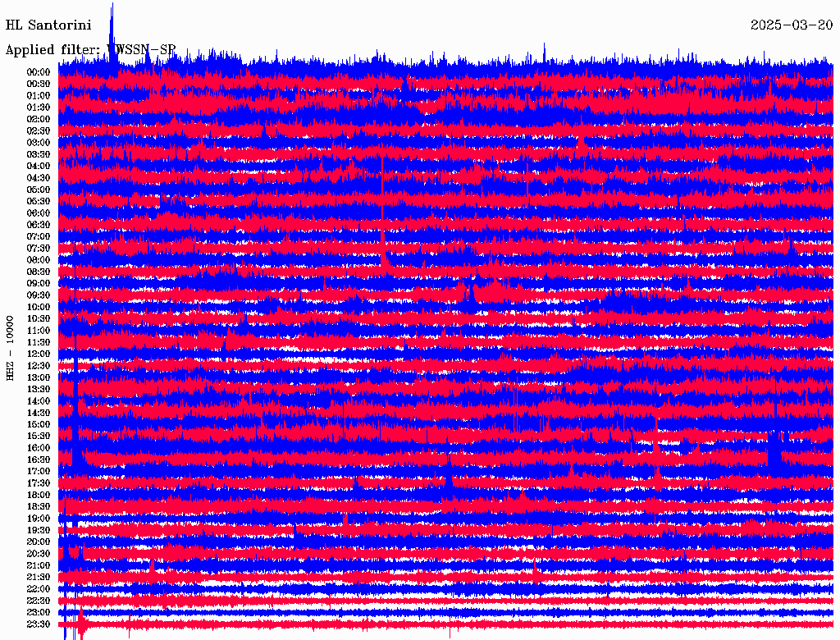
Task: Select the 04:00 time label
Action: click(39, 167)
